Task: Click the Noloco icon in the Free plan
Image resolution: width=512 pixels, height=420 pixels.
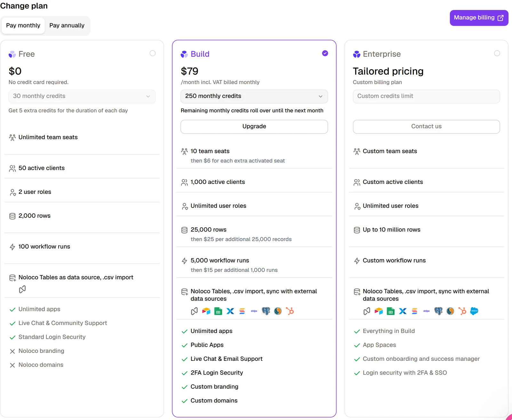Action: click(x=22, y=289)
